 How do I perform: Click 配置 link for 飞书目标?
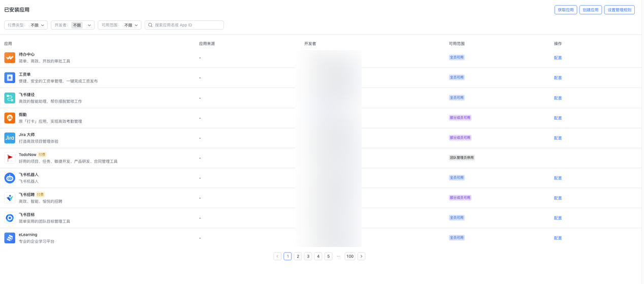tap(558, 218)
